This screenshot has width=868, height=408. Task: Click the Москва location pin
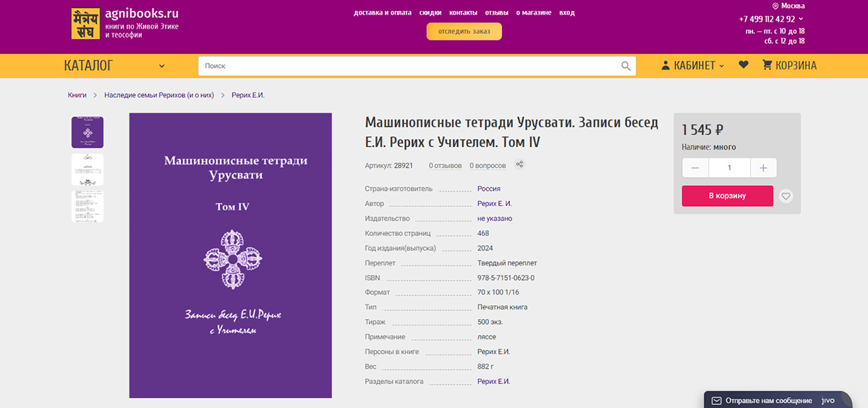pyautogui.click(x=775, y=6)
